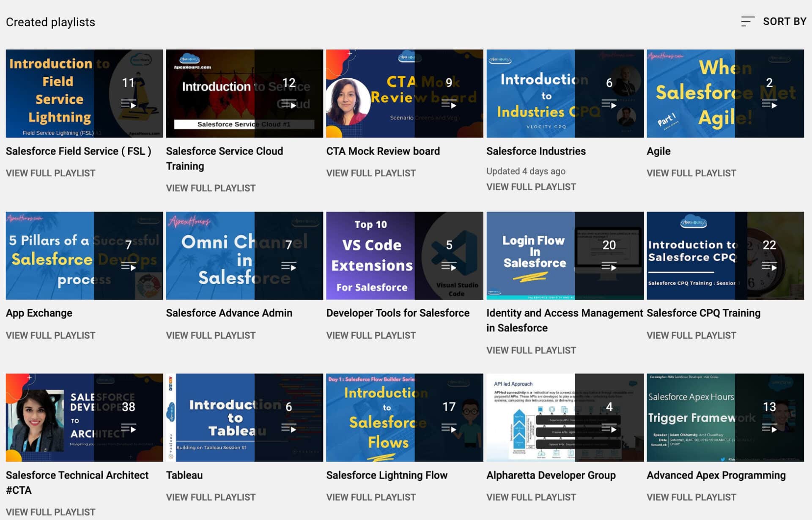Click the Alpharetta Developer Group thumbnail
The width and height of the screenshot is (812, 520).
565,418
